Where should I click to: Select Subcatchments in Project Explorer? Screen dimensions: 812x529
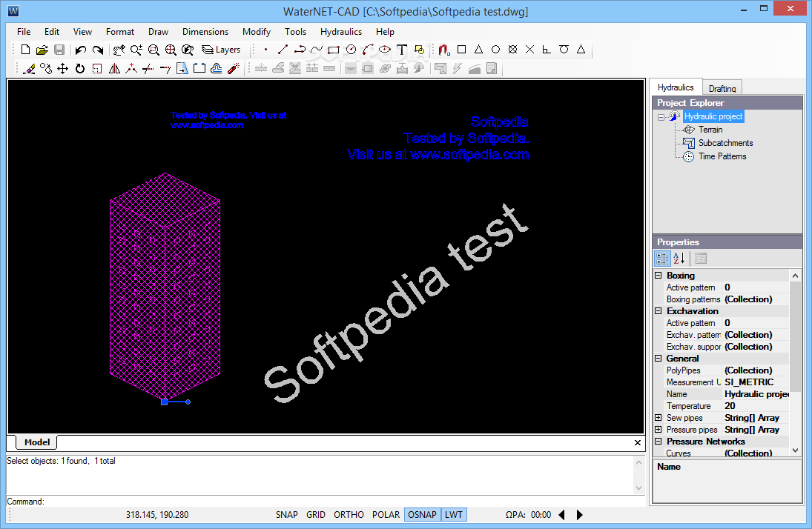[x=725, y=143]
